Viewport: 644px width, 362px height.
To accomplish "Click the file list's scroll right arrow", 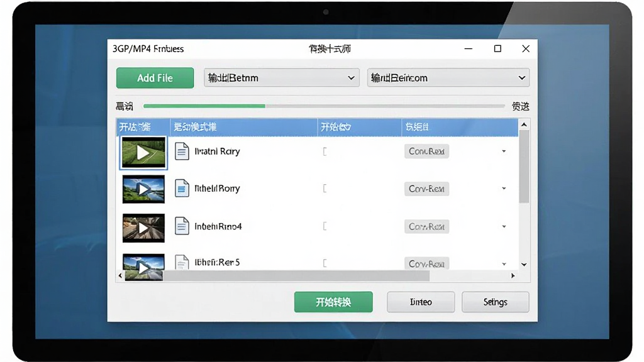I will pos(513,276).
